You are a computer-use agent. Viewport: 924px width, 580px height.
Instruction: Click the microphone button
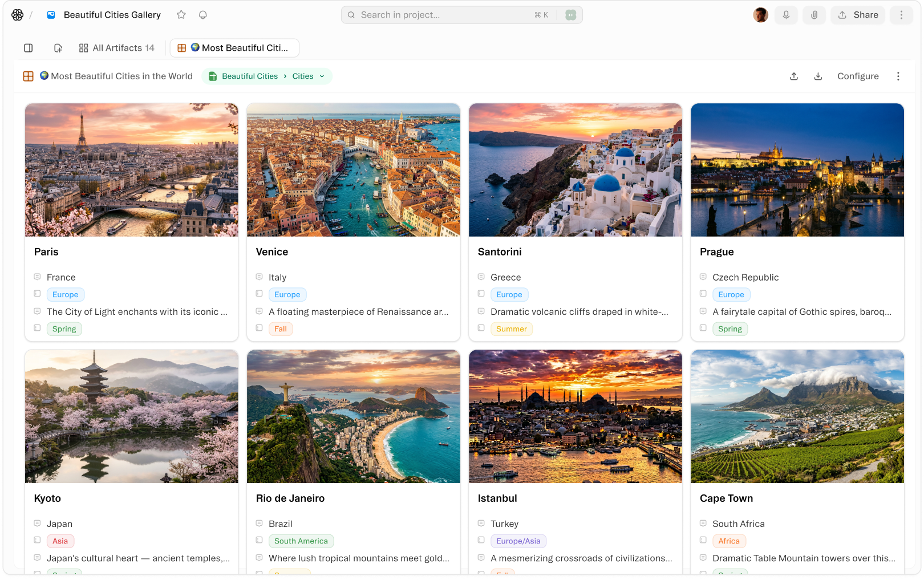click(x=786, y=15)
